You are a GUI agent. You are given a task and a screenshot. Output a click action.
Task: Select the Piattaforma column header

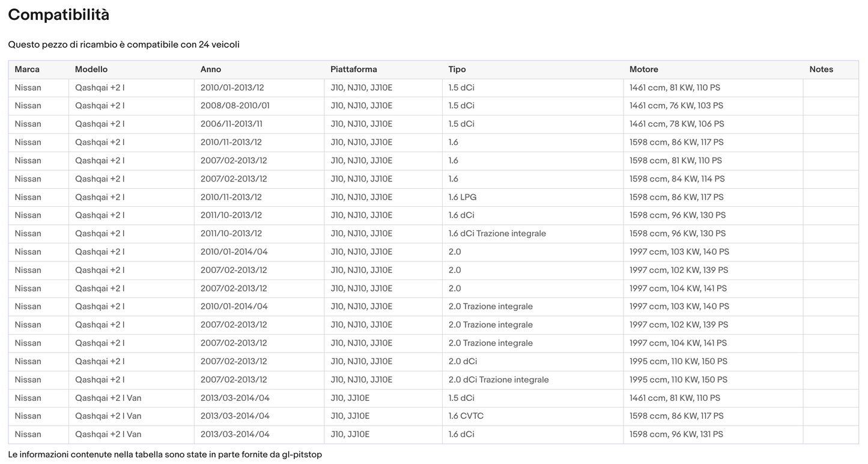tap(354, 69)
